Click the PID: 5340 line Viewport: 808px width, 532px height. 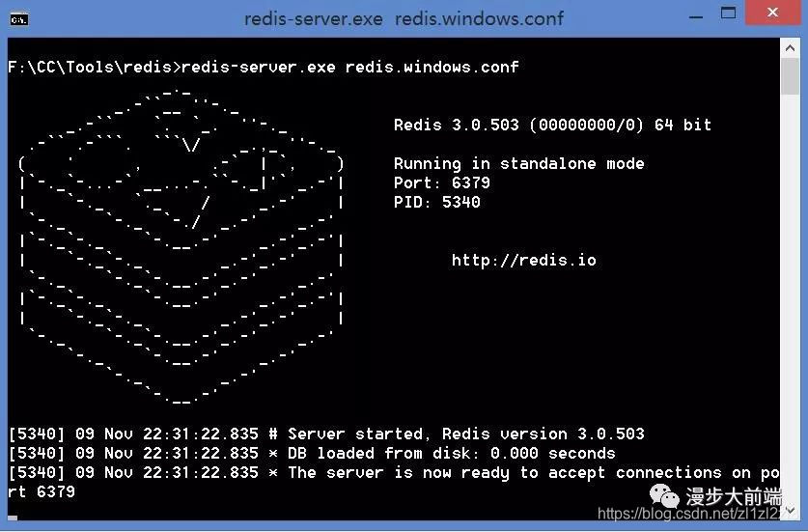click(437, 202)
